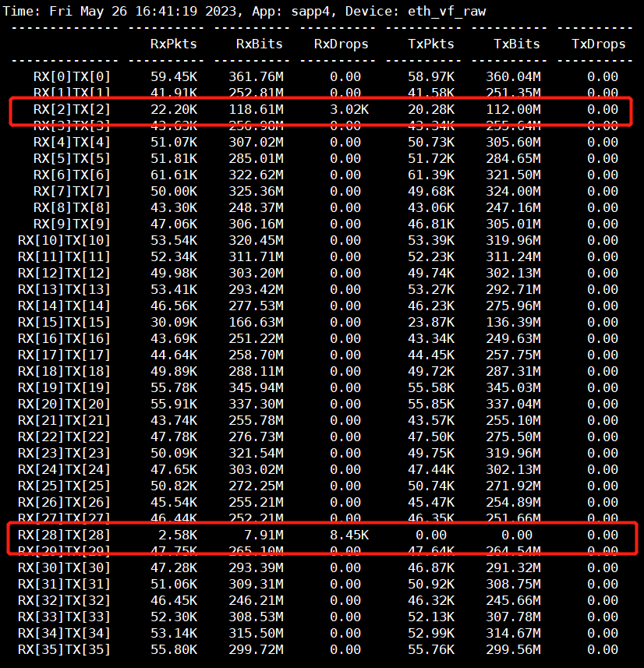Viewport: 644px width, 668px height.
Task: Click the RxPkts column header
Action: click(x=173, y=44)
